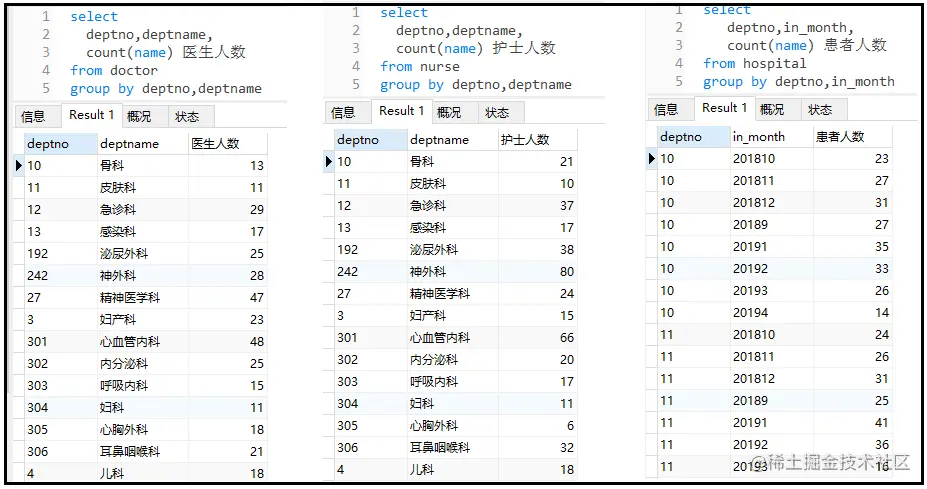Select in_month 201812 cell for deptno 11
This screenshot has height=489, width=927.
[771, 378]
